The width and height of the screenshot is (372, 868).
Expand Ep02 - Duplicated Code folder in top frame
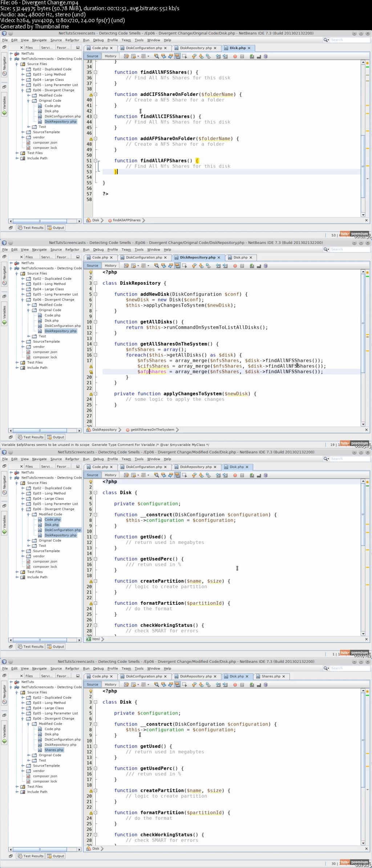pos(23,69)
